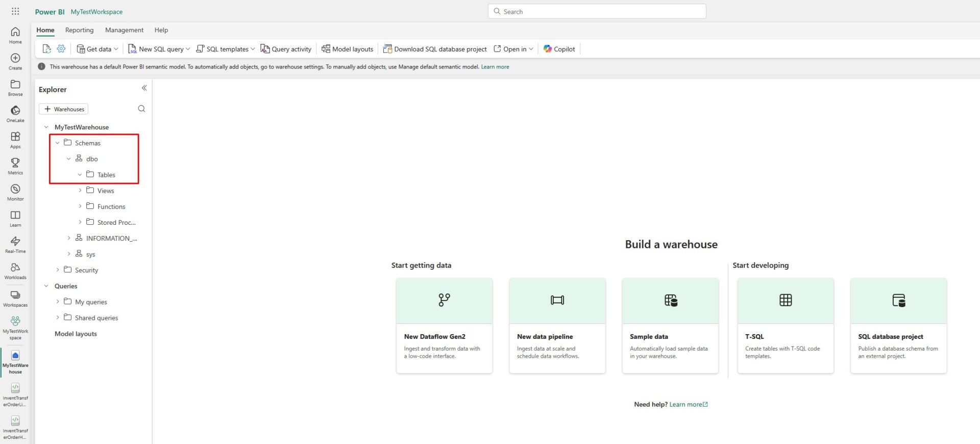Viewport: 980px width, 444px height.
Task: Add warehouses with the Warehouses button
Action: [x=63, y=109]
